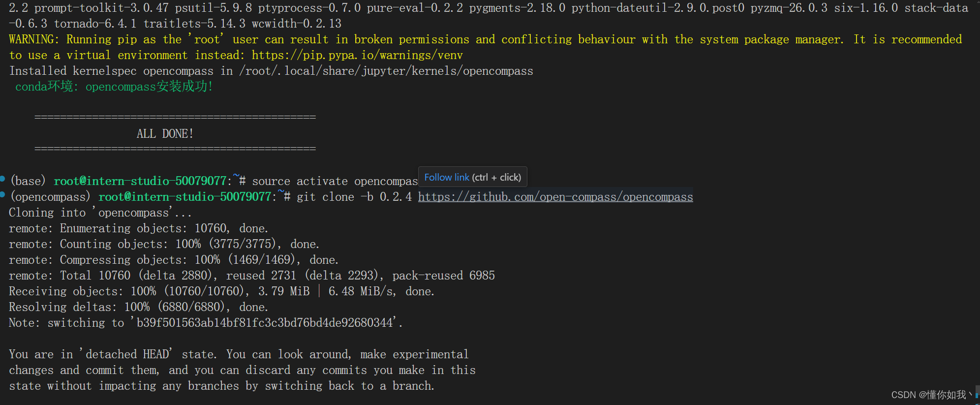
Task: Click the 'Follow link (ctrl + click)' tooltip
Action: click(x=472, y=177)
